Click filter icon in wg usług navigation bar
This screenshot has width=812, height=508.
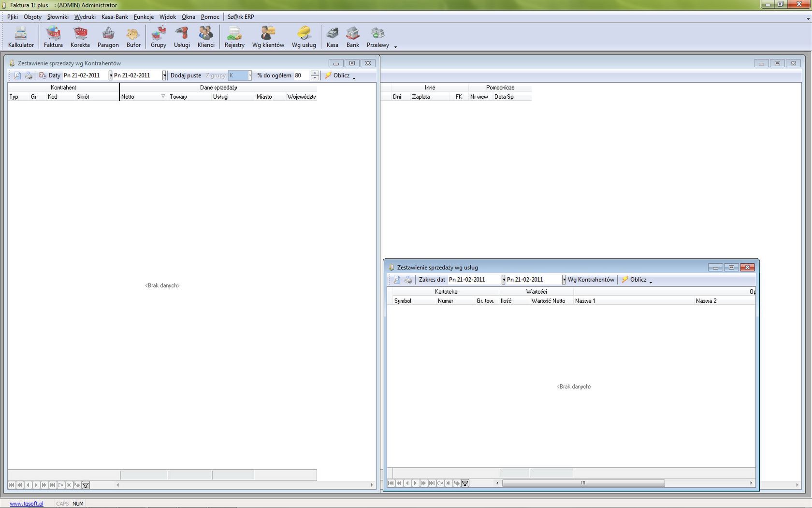(x=465, y=483)
